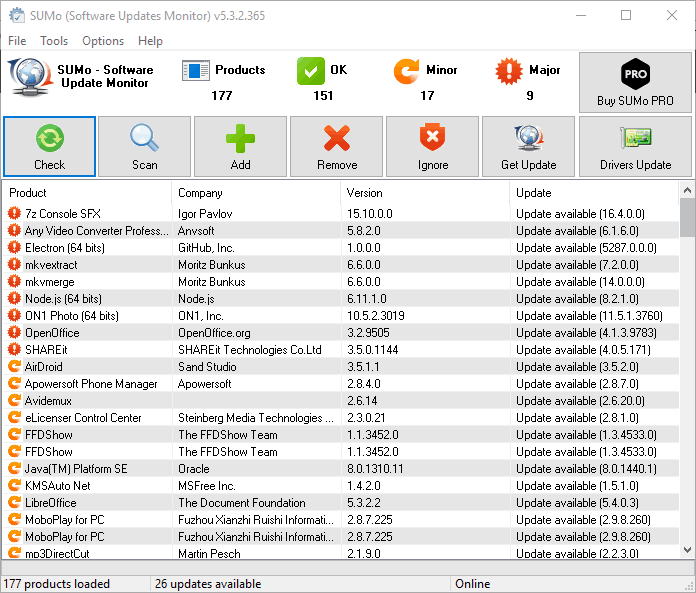Click the Ignore shield button
696x593 pixels.
tap(432, 147)
